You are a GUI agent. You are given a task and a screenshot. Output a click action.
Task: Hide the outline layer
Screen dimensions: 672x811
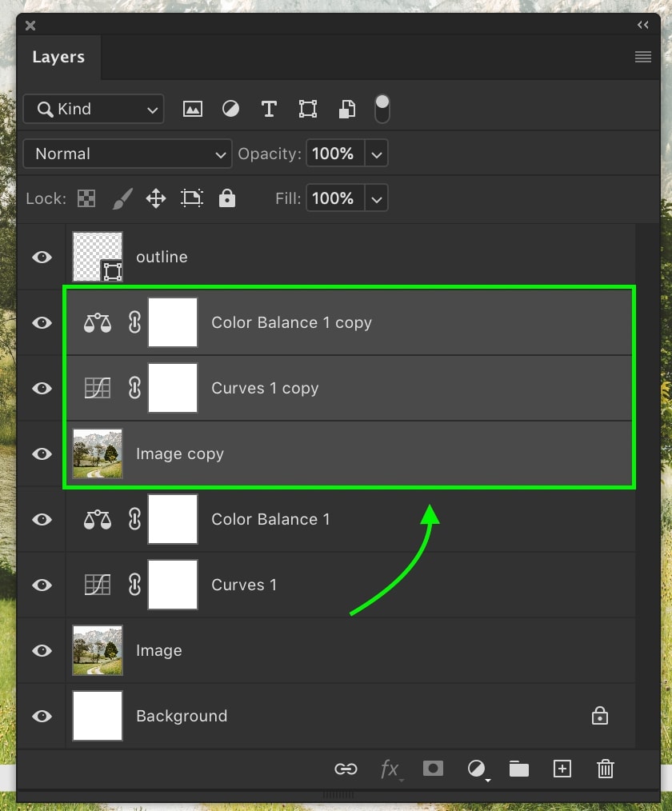pyautogui.click(x=42, y=257)
